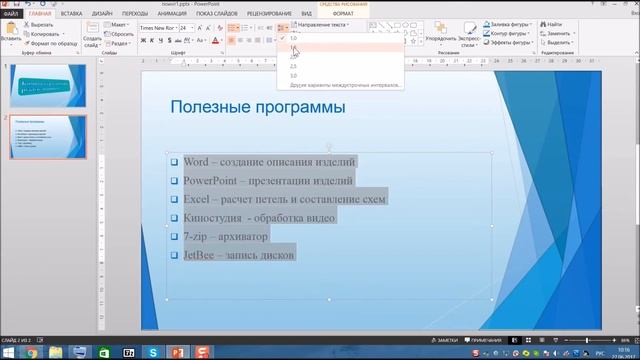Switch to the ВСТАВКА (Insert) tab

71,13
